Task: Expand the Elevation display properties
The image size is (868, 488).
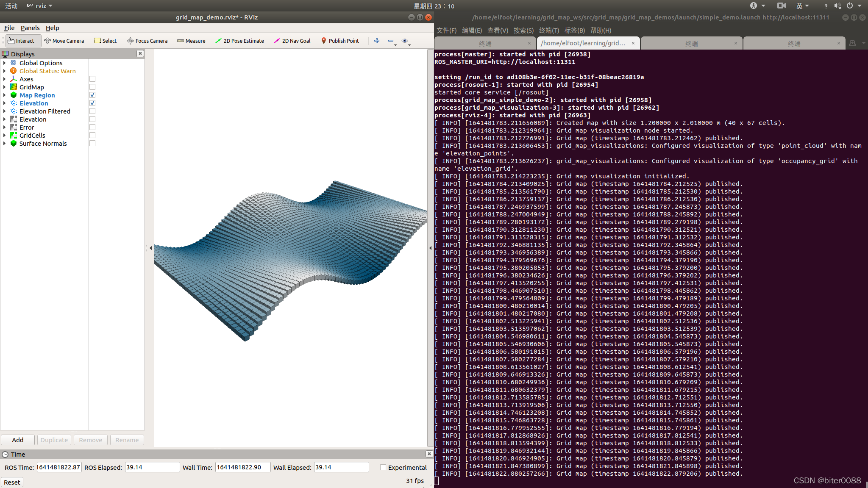Action: click(x=4, y=103)
